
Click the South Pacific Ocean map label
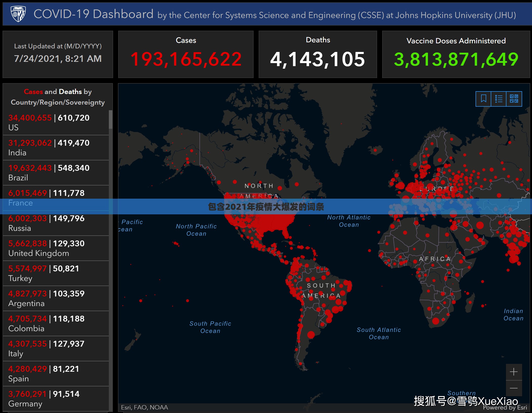click(x=210, y=327)
